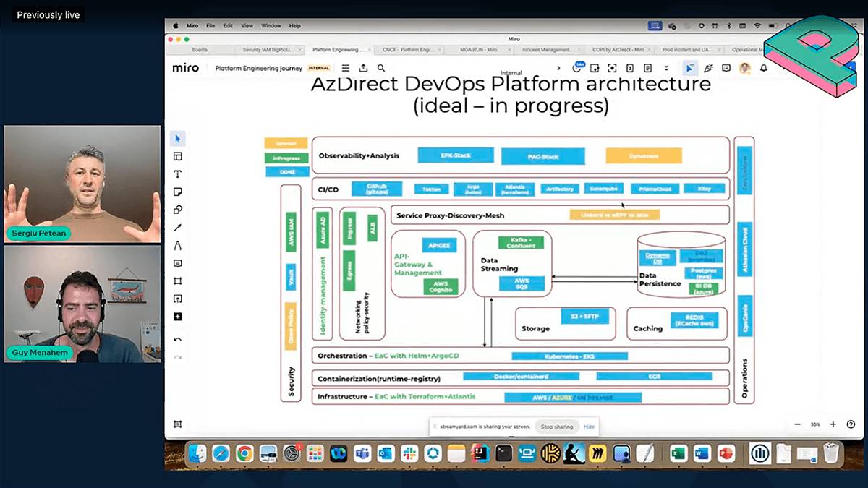This screenshot has width=868, height=488.
Task: Select the Shapes tool
Action: pos(178,210)
